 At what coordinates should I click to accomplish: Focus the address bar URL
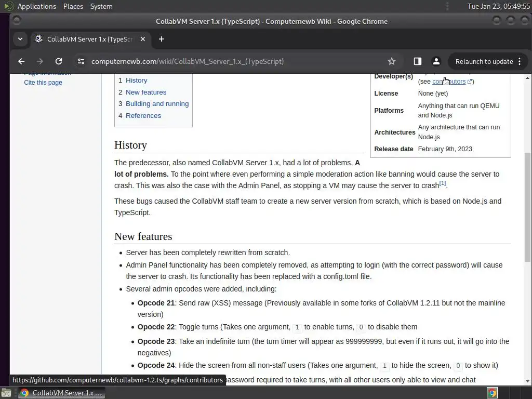click(x=187, y=61)
